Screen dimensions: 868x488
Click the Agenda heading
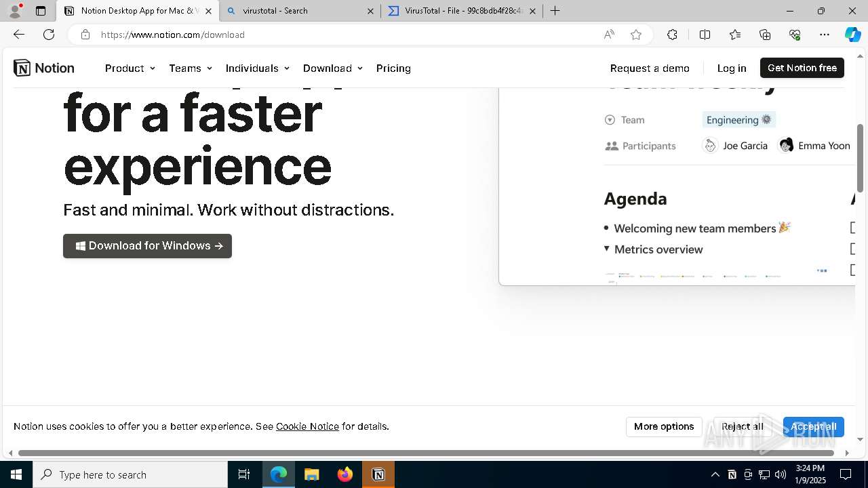[635, 199]
